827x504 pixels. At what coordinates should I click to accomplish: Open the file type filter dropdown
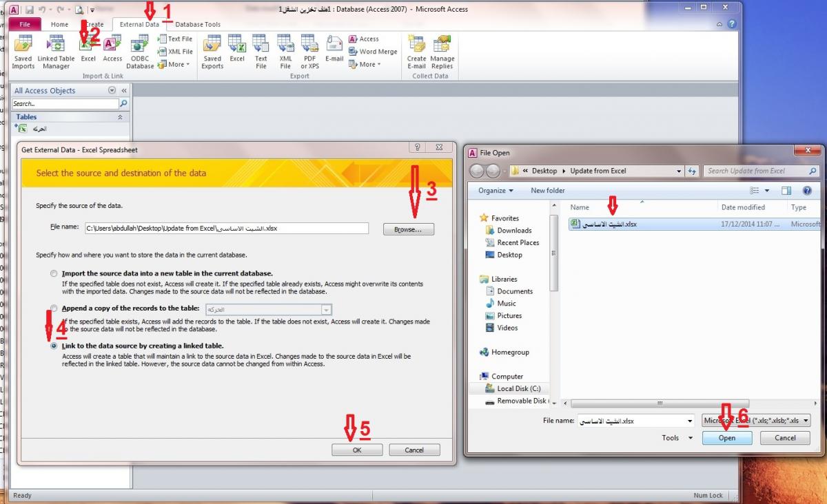point(756,420)
